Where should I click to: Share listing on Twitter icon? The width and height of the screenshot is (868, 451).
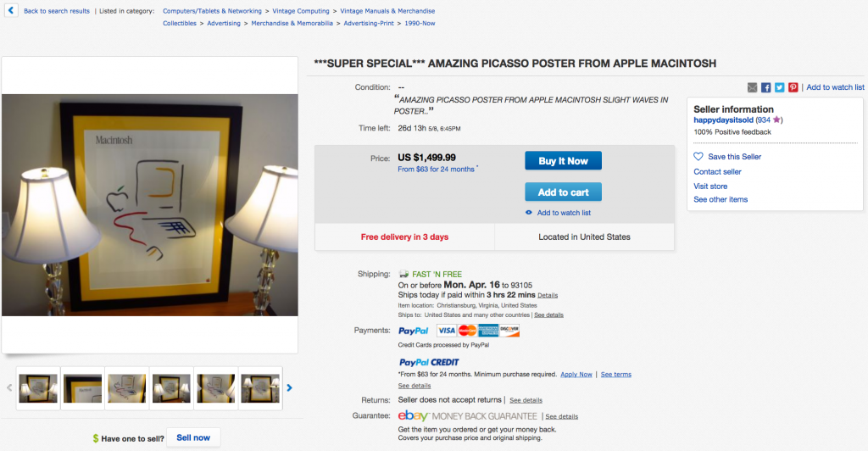tap(780, 87)
